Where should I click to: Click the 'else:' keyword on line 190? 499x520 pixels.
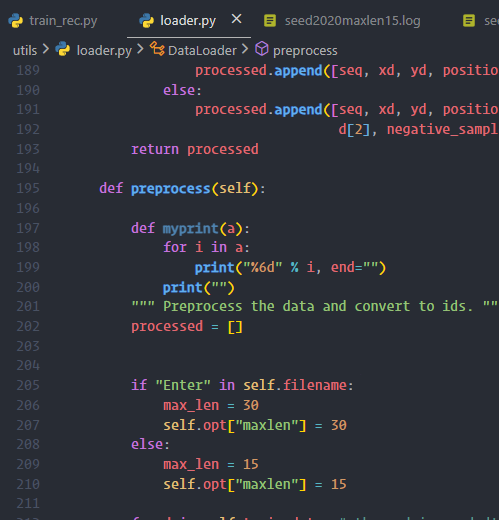coord(182,90)
